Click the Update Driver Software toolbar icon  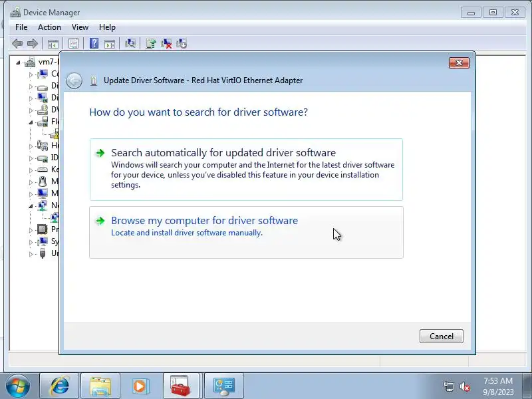pyautogui.click(x=151, y=43)
